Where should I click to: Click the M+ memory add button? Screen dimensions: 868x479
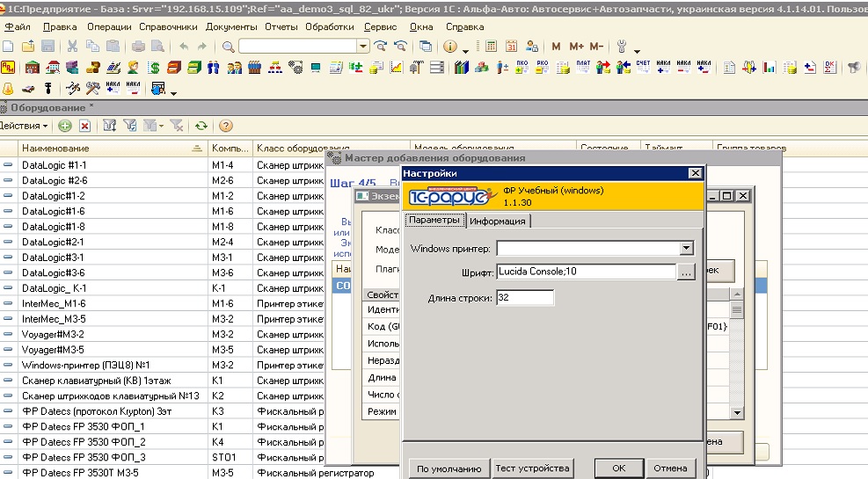click(x=577, y=47)
